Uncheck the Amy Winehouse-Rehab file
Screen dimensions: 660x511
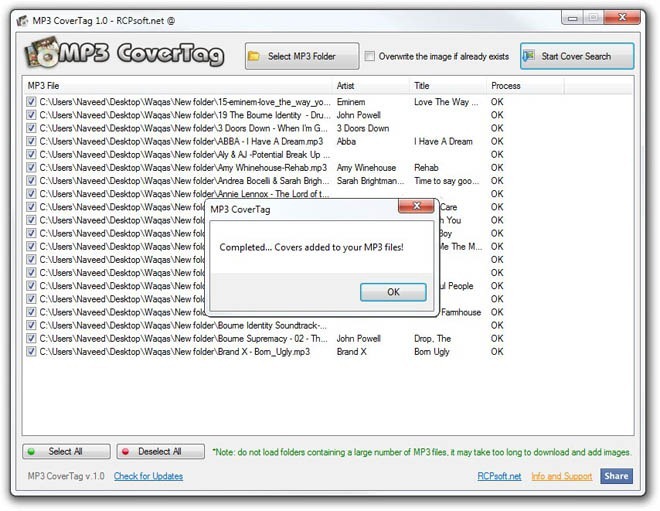point(31,167)
